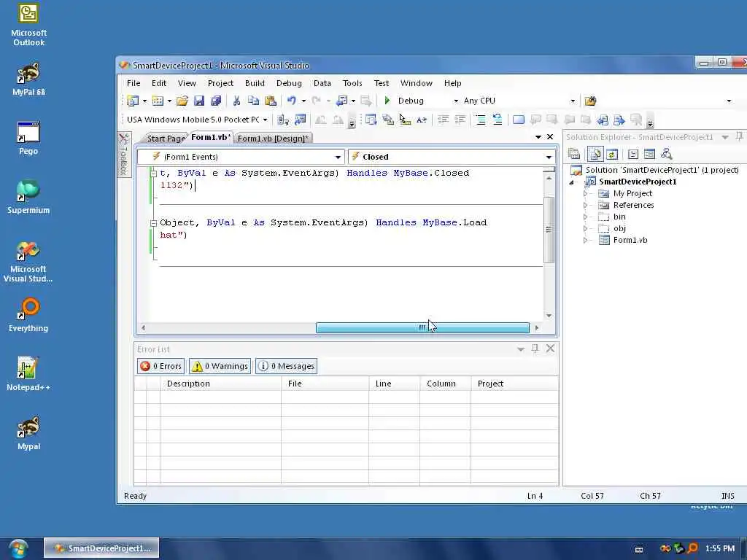Click the Save All toolbar icon
Viewport: 747px width, 560px height.
(x=216, y=101)
